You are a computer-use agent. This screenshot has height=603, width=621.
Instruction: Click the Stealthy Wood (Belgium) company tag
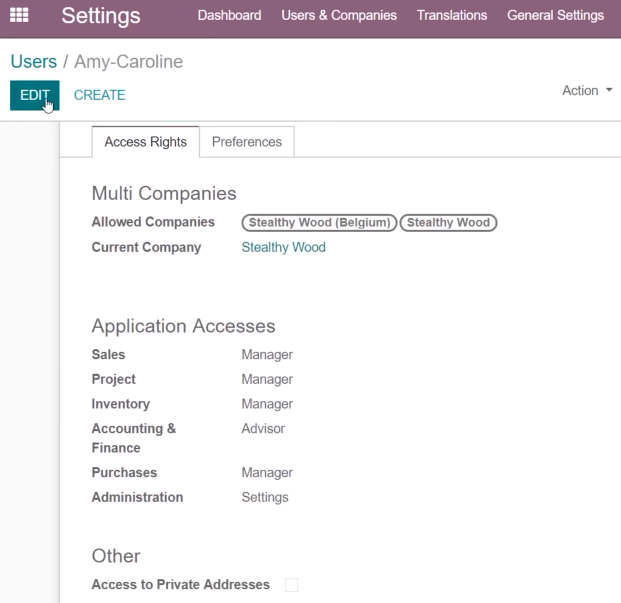pos(319,223)
